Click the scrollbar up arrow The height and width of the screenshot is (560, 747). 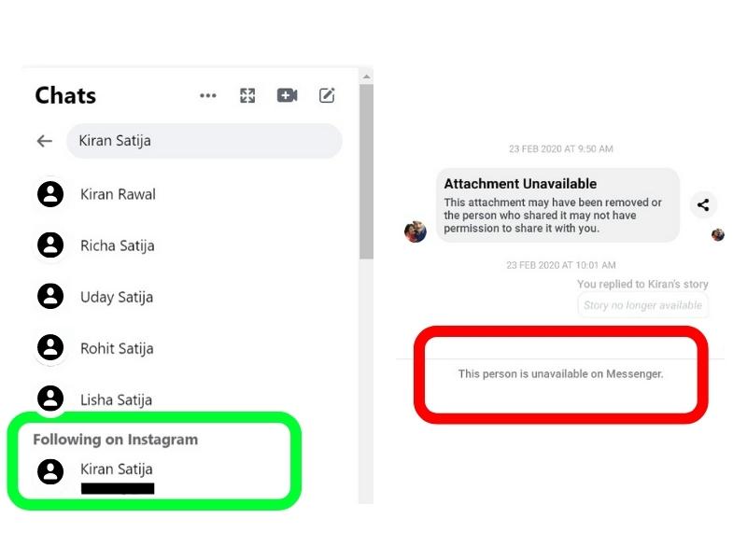point(366,77)
